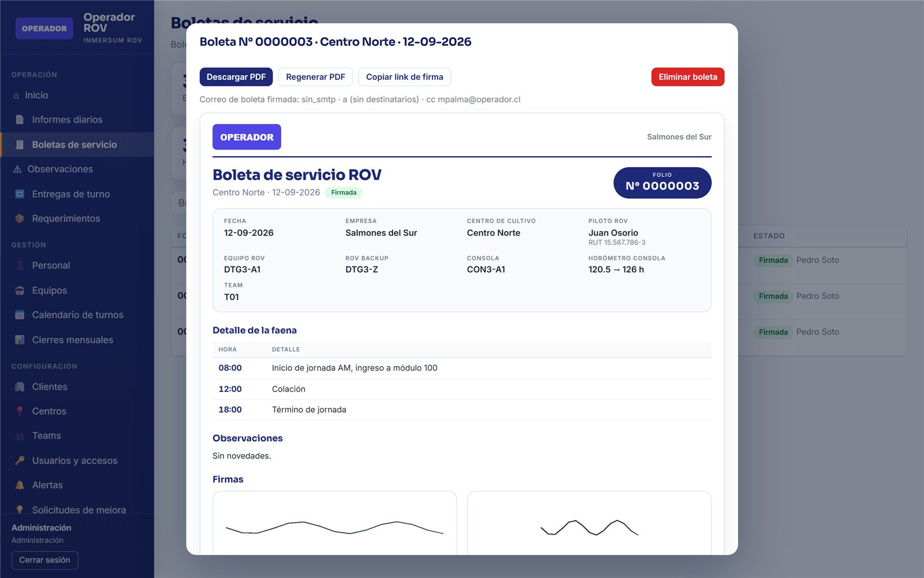Click the Entregas de turno icon
The height and width of the screenshot is (578, 924).
coord(20,194)
